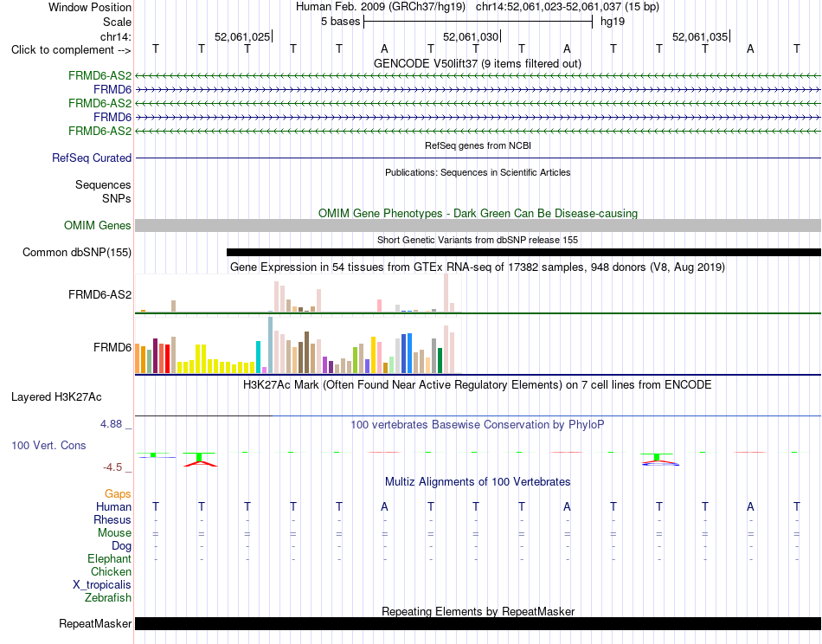Click the 100 Vert. Cons track label

pyautogui.click(x=48, y=445)
